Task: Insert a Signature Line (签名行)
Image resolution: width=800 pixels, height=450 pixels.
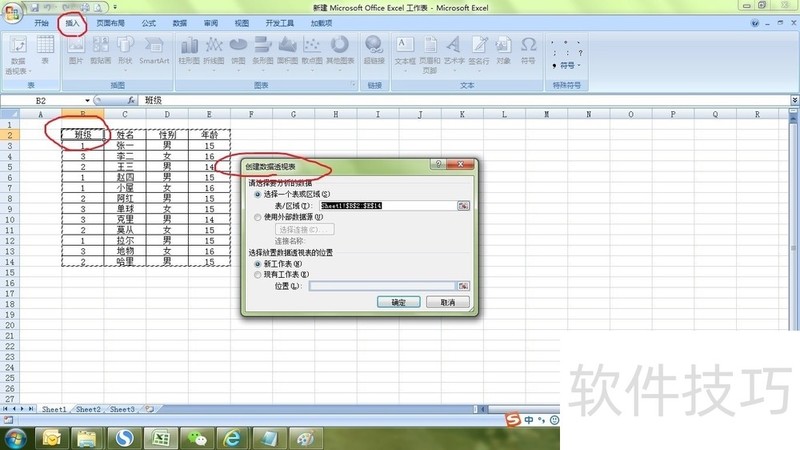Action: 479,50
